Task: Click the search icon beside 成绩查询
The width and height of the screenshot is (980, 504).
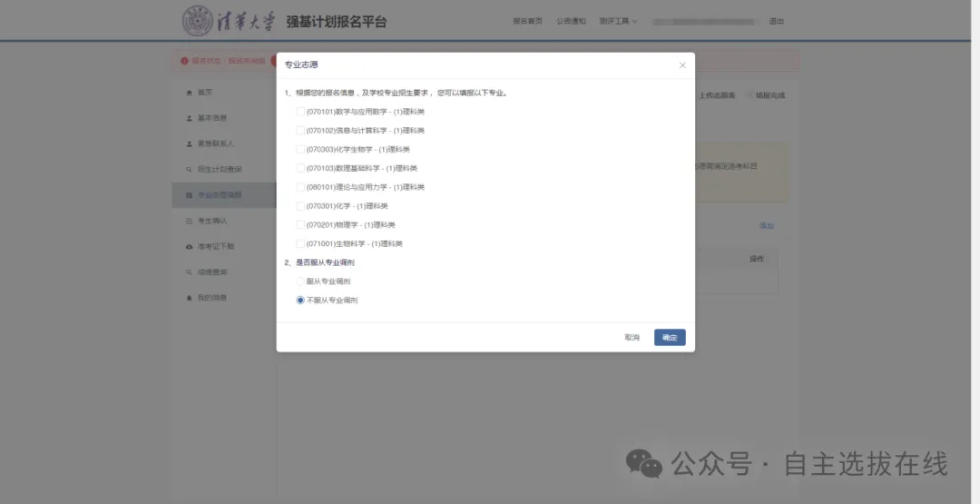Action: tap(189, 272)
